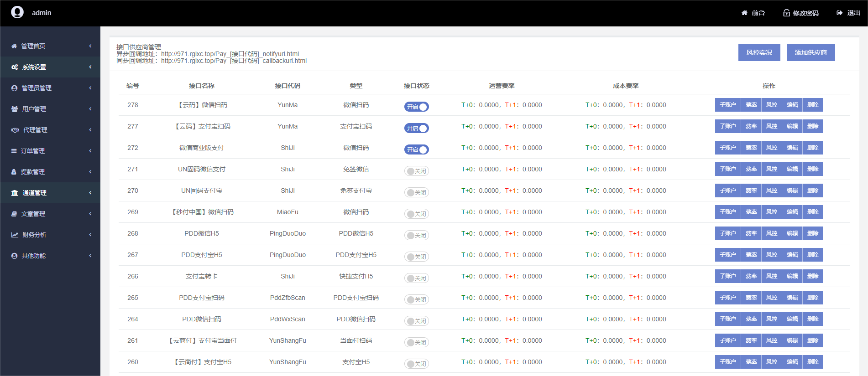Click the user icon next to 管理员管理
The height and width of the screenshot is (376, 868).
pyautogui.click(x=14, y=88)
